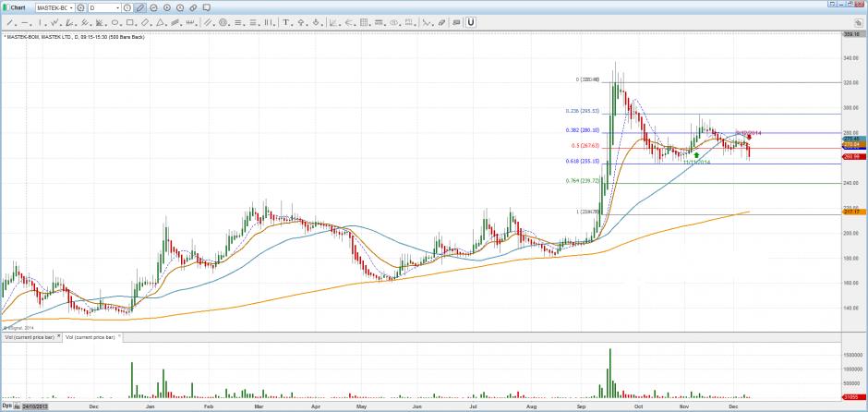The image size is (868, 412).
Task: Select the up arrow marker tool
Action: pos(301,23)
